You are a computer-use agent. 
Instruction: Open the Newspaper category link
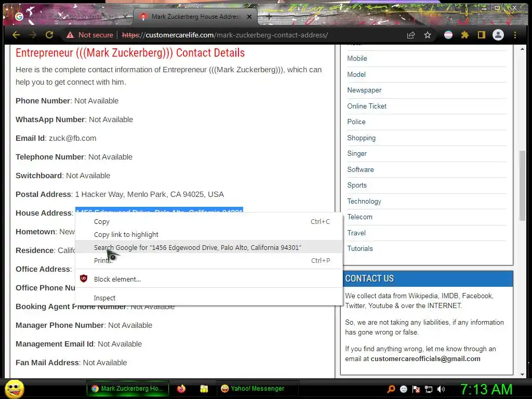pyautogui.click(x=364, y=90)
